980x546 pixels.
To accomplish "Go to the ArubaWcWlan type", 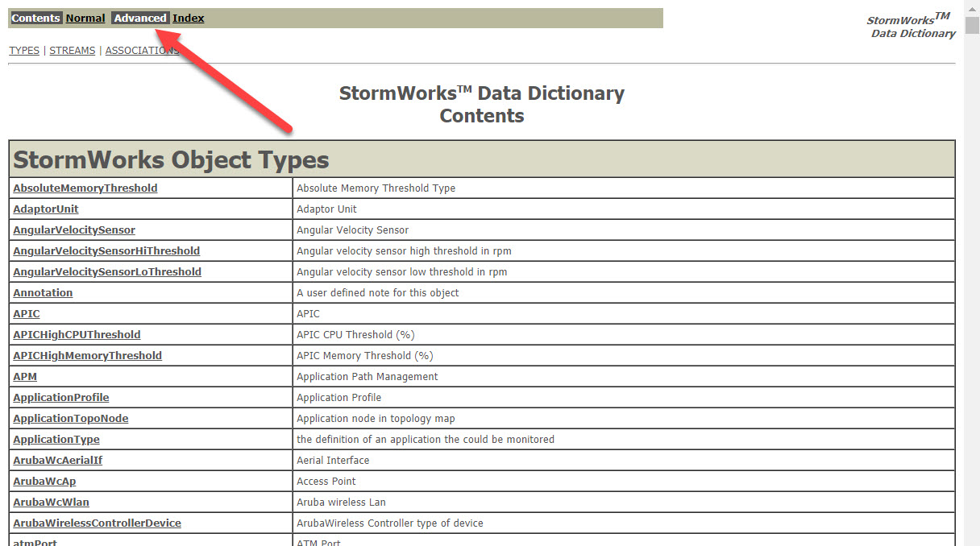I will [x=52, y=502].
